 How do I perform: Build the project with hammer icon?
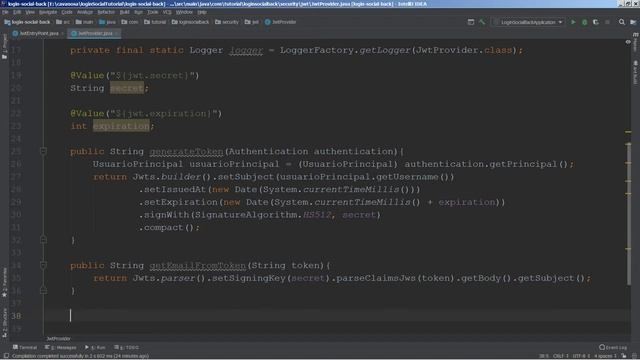(x=482, y=22)
